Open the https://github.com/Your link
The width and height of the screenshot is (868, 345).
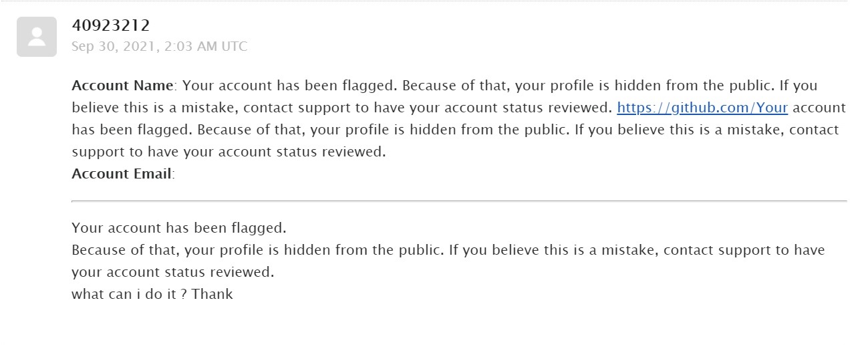point(702,108)
